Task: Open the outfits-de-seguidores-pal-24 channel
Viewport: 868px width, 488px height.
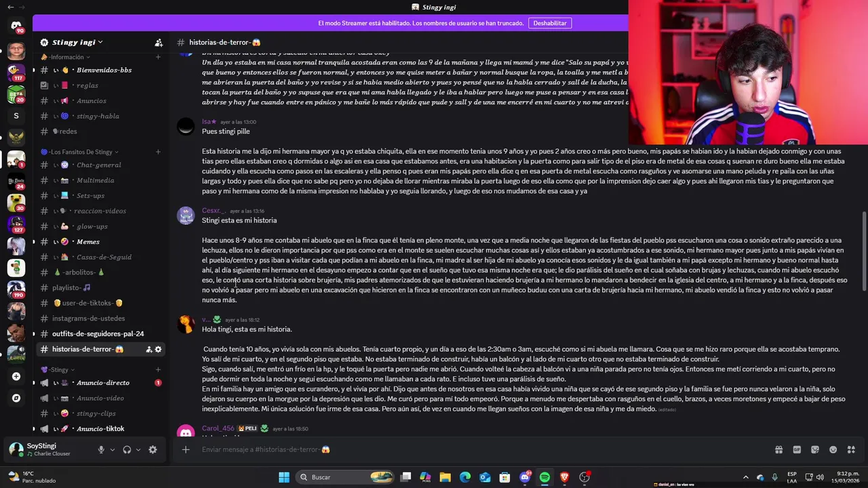Action: click(100, 333)
